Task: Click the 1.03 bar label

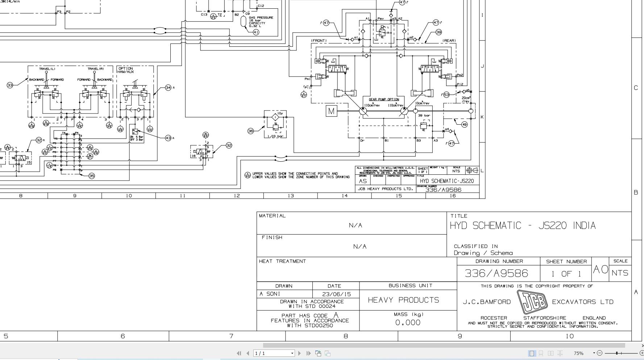Action: tap(275, 136)
